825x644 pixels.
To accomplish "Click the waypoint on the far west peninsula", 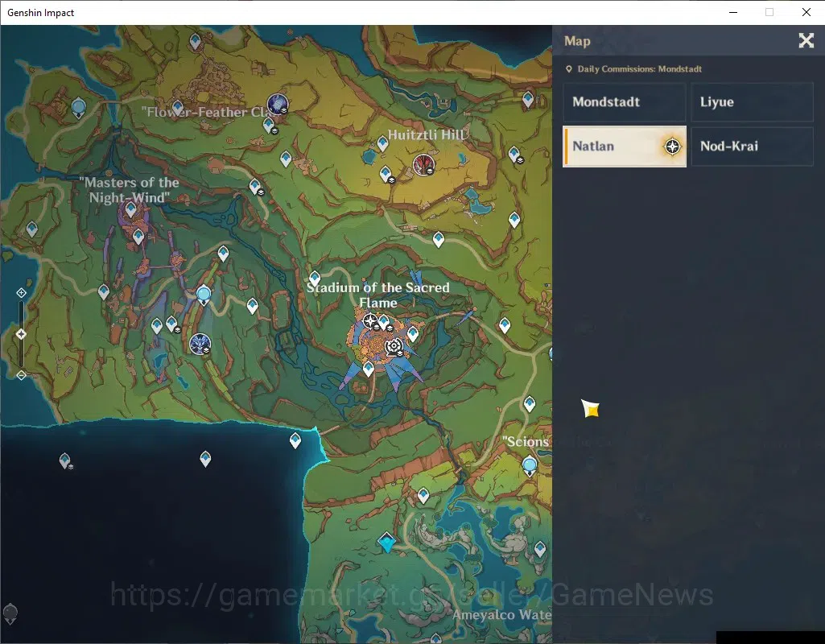I will [32, 229].
